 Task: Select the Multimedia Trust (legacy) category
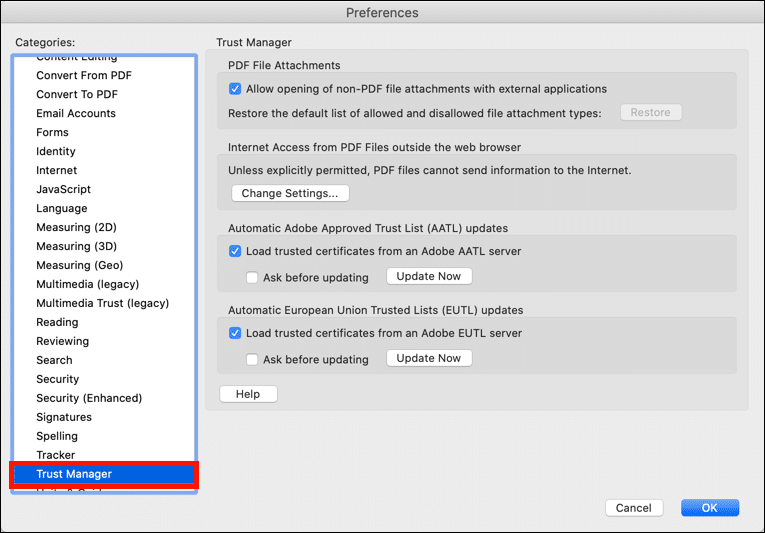[102, 303]
